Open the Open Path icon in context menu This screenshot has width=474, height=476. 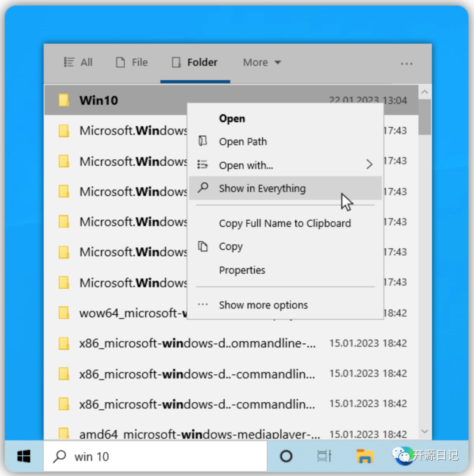[202, 141]
